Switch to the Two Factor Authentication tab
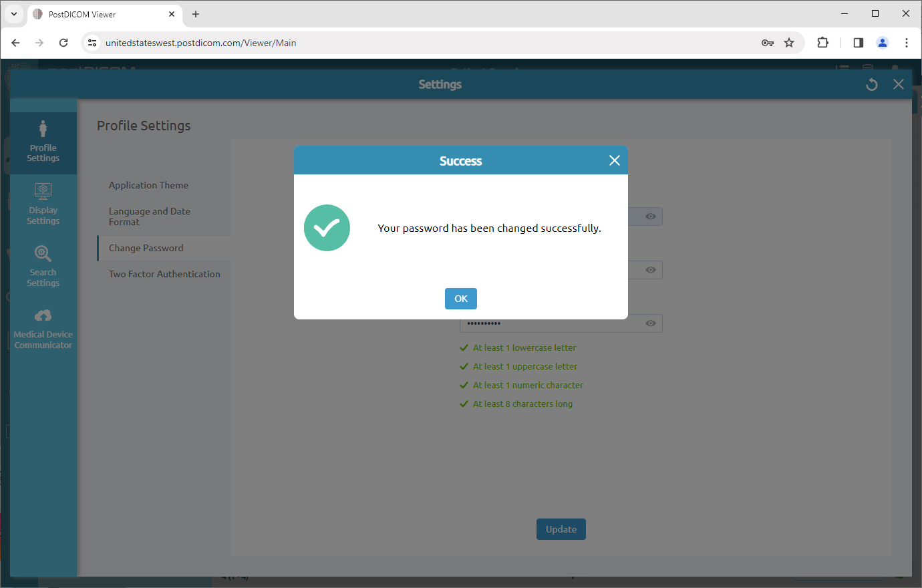 [164, 273]
